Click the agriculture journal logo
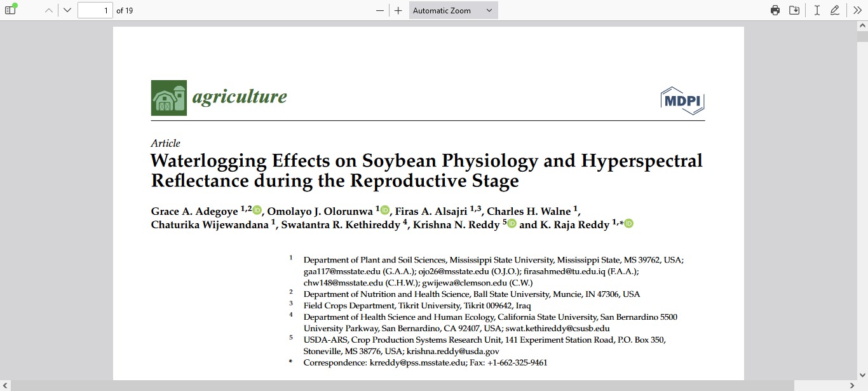 point(219,98)
